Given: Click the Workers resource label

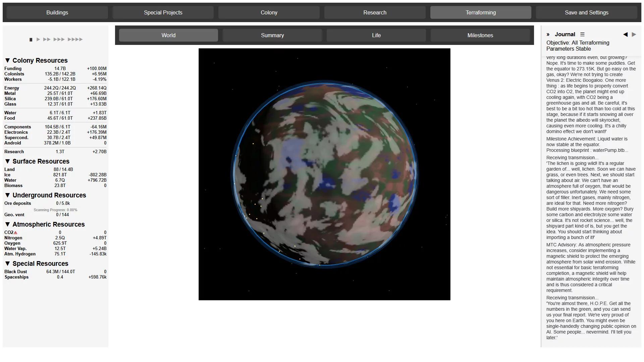Looking at the screenshot, I should 13,79.
